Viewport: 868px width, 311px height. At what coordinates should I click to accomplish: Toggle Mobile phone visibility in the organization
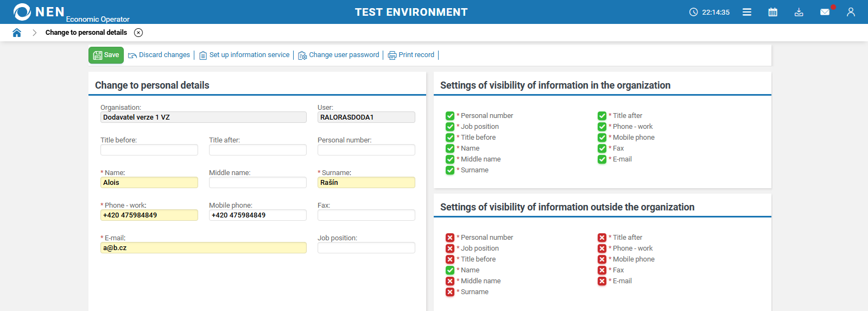[x=602, y=138]
